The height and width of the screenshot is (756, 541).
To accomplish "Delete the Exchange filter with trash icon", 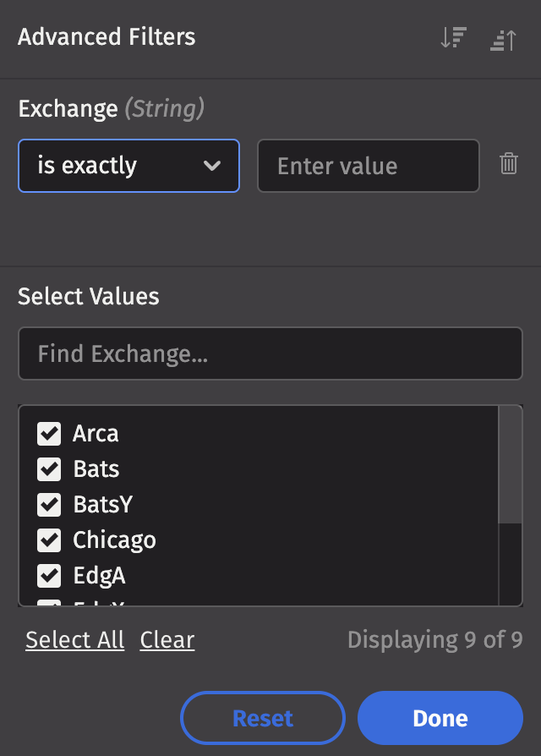I will pos(508,164).
